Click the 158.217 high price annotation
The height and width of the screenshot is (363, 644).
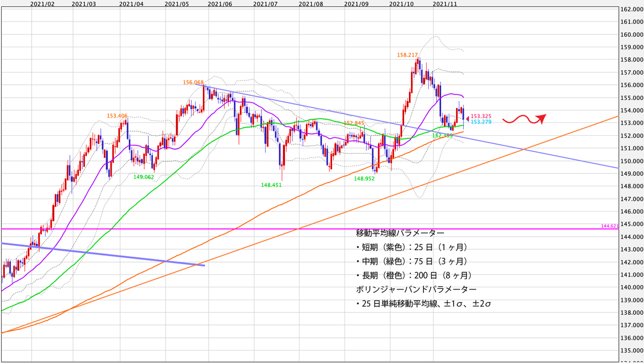(407, 55)
